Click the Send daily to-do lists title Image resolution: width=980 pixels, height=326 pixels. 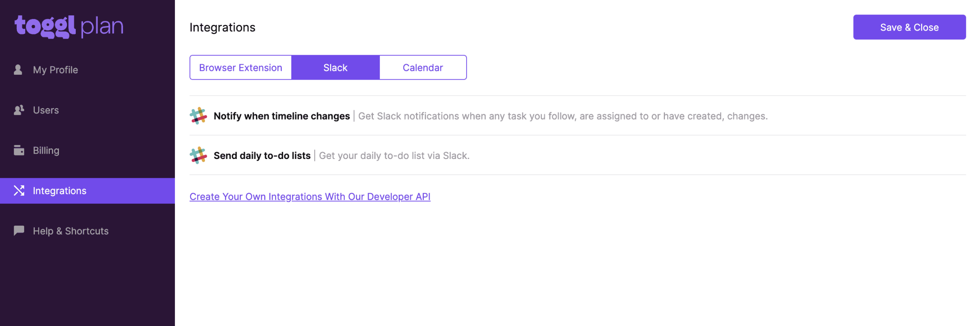point(262,156)
